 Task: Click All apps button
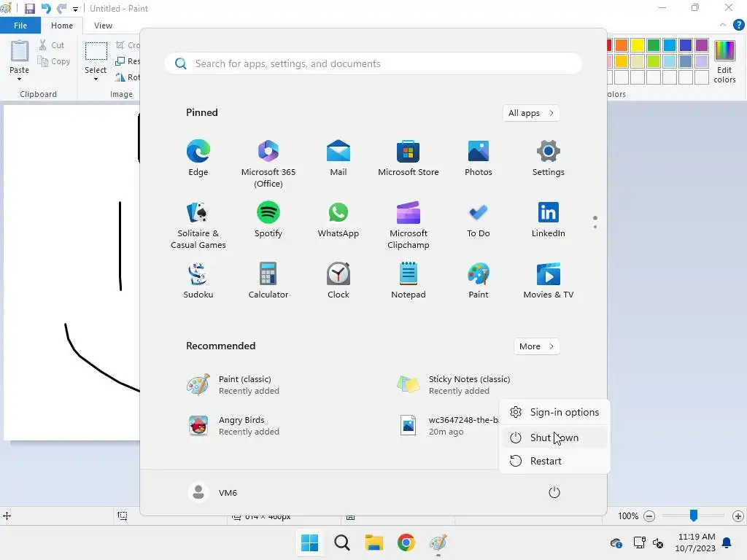click(x=531, y=113)
